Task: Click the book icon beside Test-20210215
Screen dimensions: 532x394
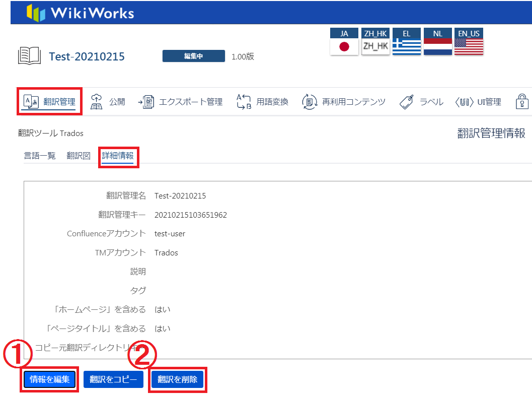Action: click(29, 56)
